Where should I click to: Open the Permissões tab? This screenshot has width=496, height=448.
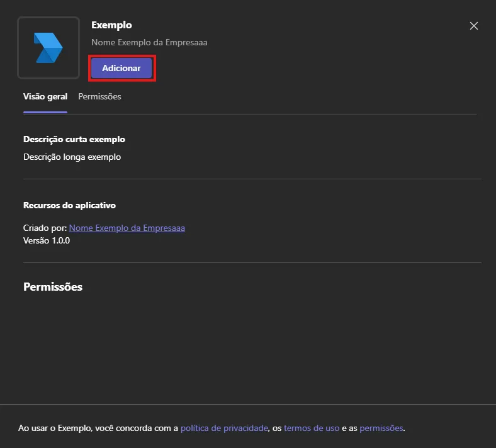pyautogui.click(x=99, y=96)
